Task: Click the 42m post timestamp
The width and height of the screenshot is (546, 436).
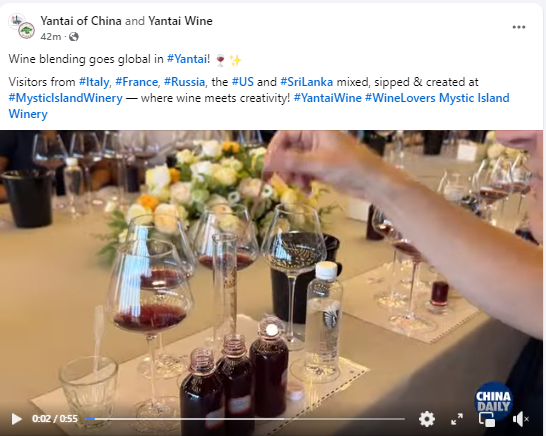Action: [50, 37]
